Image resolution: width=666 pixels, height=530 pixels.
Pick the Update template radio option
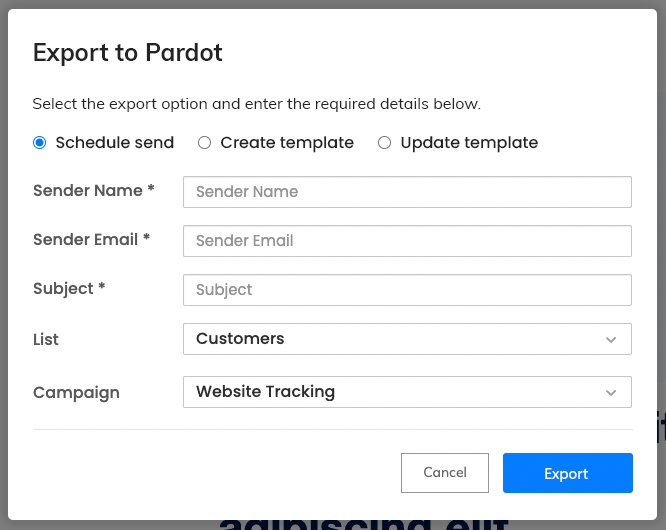pos(384,143)
